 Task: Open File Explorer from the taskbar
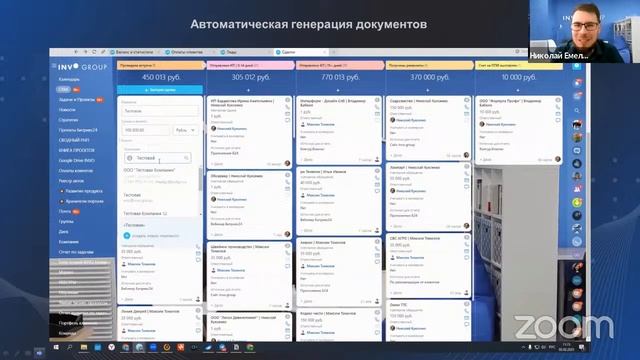[x=84, y=347]
